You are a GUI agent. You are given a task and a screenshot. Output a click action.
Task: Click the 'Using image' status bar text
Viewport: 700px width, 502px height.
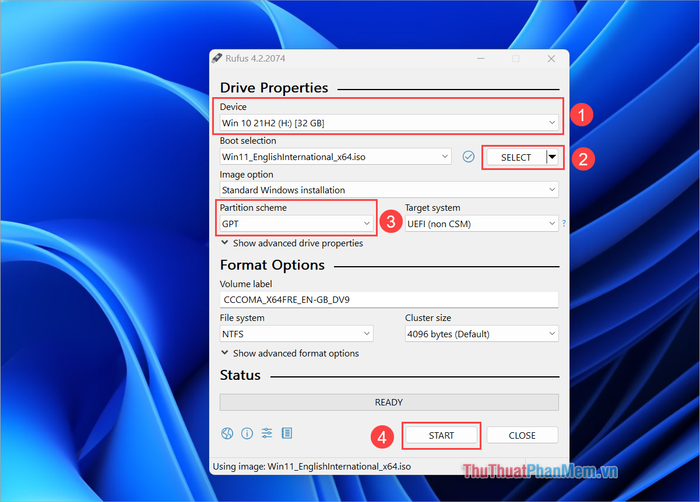pos(312,467)
